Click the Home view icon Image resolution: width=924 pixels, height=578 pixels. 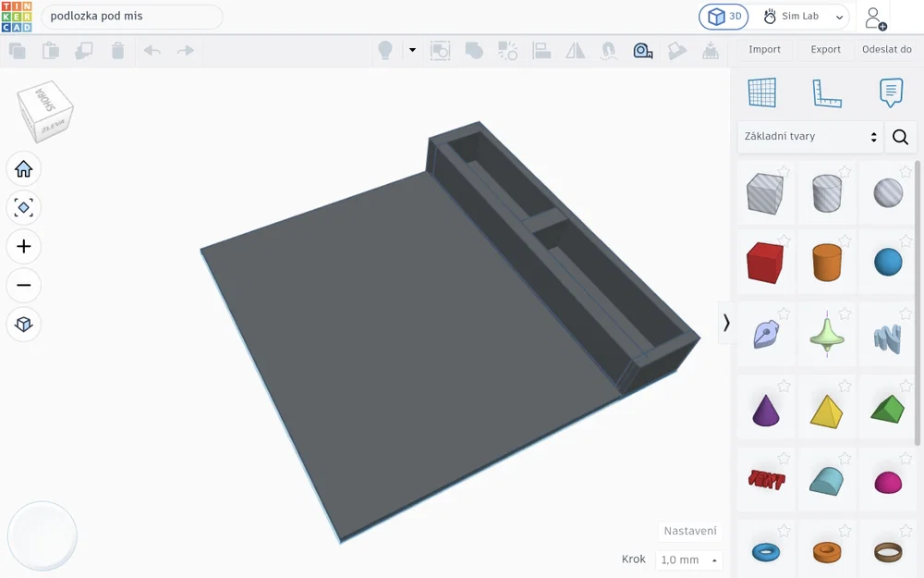24,168
